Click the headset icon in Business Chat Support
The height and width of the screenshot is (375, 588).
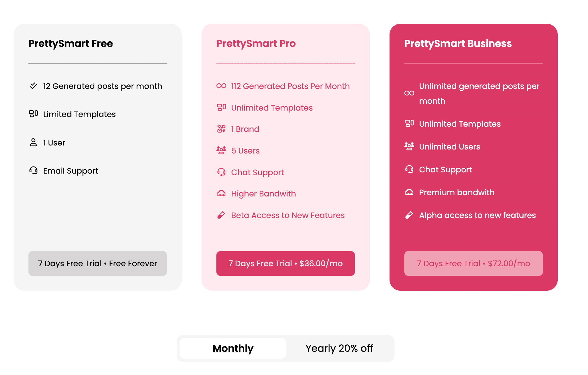[x=409, y=169]
